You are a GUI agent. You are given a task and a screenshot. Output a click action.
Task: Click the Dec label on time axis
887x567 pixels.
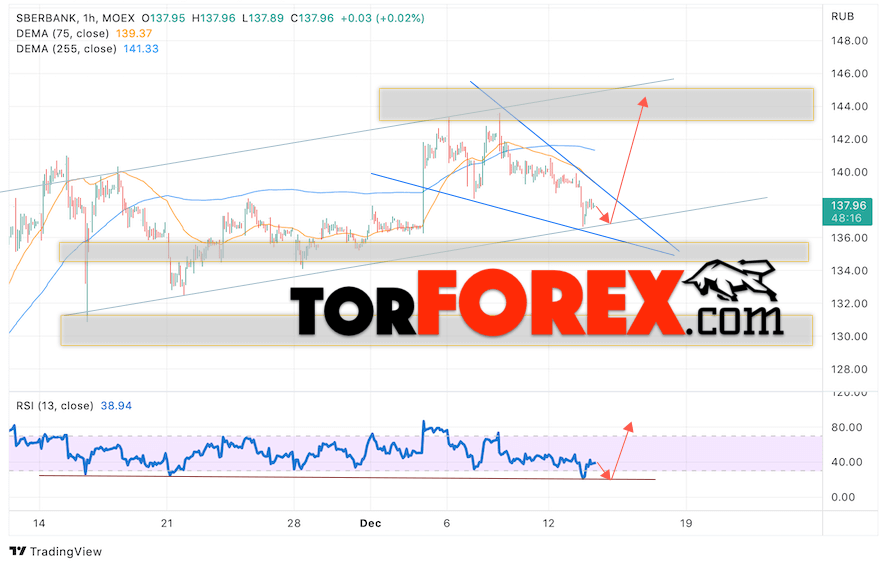click(x=371, y=523)
